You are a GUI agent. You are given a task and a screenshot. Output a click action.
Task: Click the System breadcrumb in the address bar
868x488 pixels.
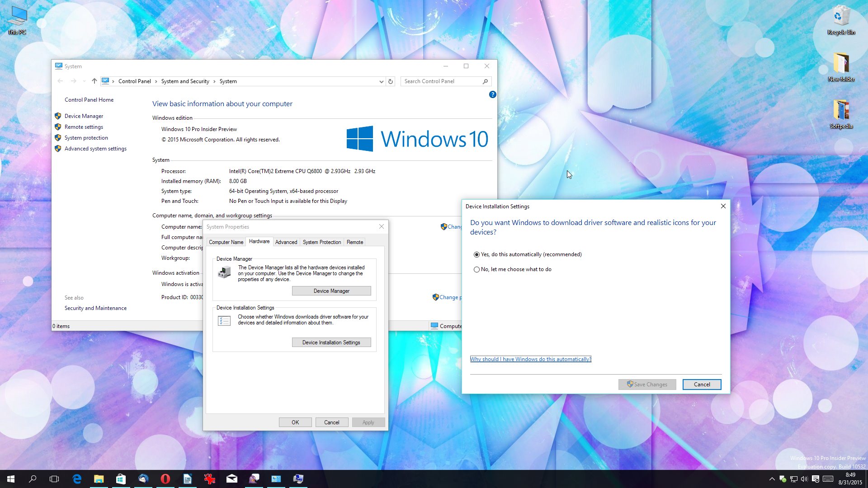(228, 81)
